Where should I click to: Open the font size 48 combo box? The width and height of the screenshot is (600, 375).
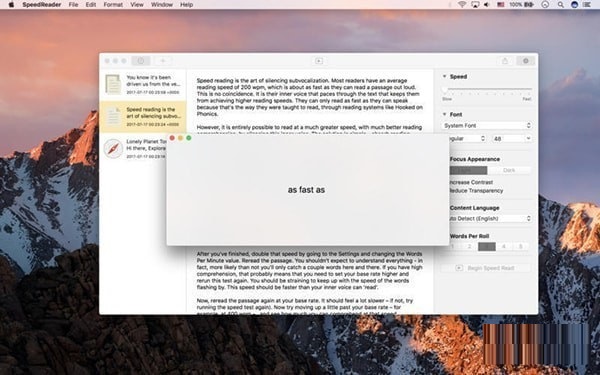(512, 139)
